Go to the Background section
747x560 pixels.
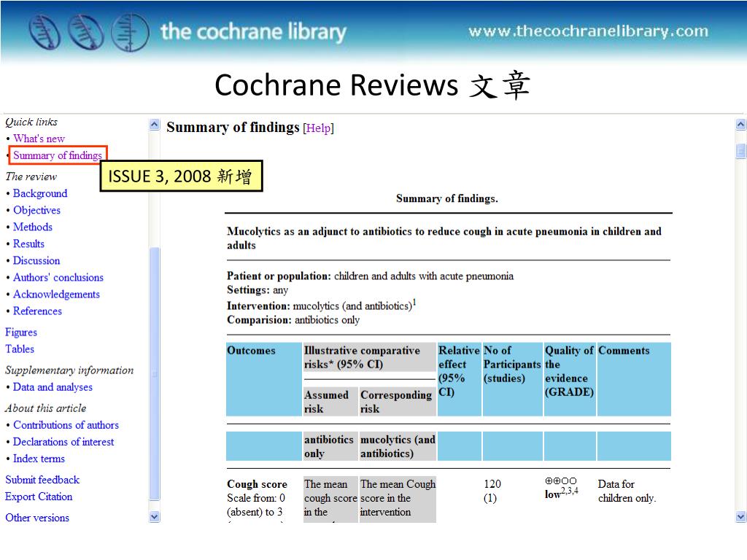[x=40, y=193]
